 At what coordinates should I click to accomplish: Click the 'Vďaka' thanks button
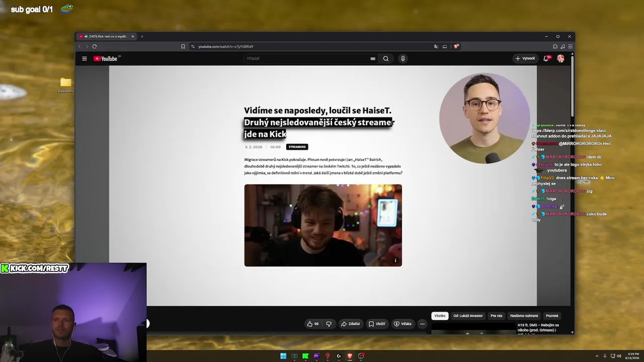pyautogui.click(x=403, y=324)
